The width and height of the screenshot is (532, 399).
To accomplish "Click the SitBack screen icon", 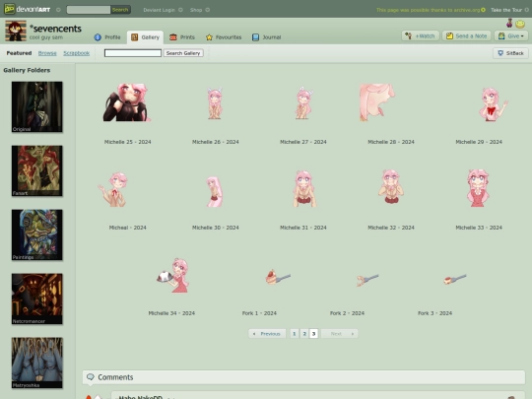I will [500, 53].
